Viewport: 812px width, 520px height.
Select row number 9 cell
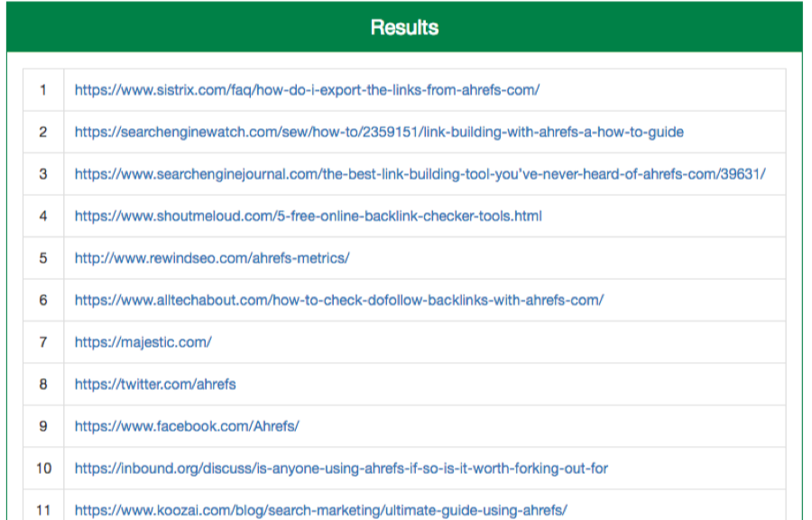[x=43, y=426]
